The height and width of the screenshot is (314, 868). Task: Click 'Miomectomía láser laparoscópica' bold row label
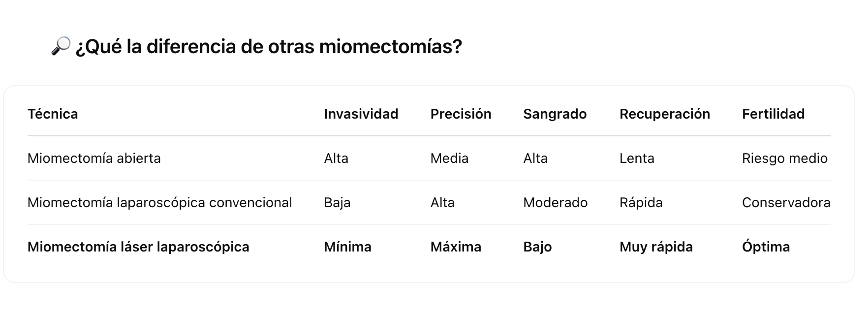pos(138,247)
